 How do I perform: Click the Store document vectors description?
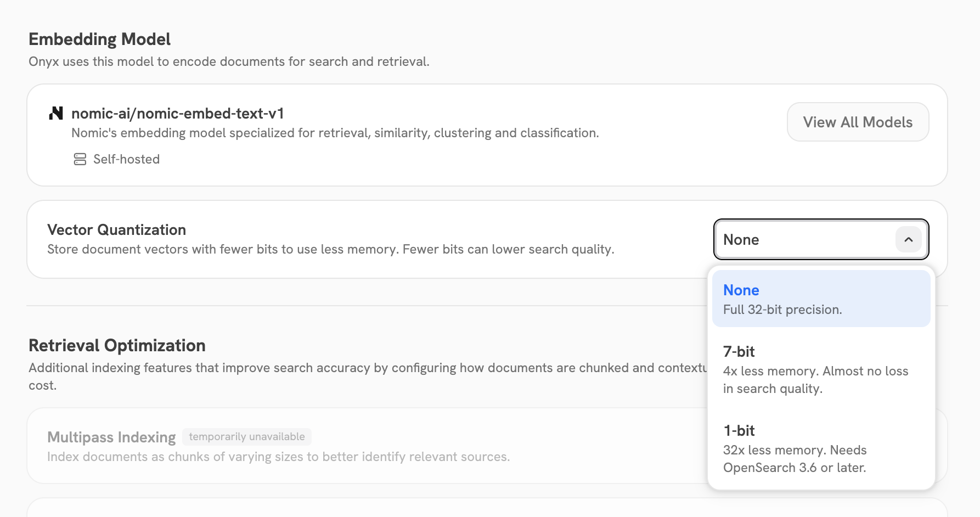click(331, 249)
